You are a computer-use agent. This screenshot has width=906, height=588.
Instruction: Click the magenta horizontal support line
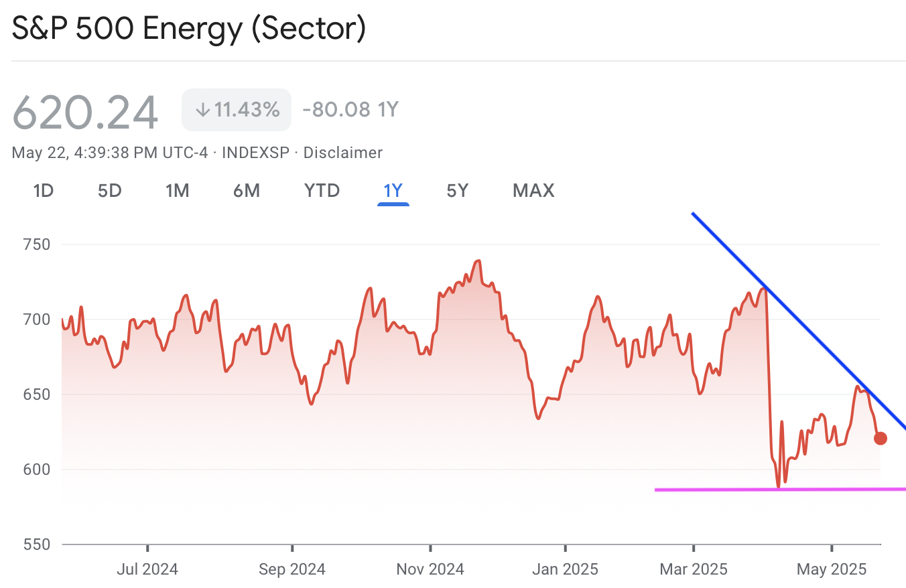point(780,490)
